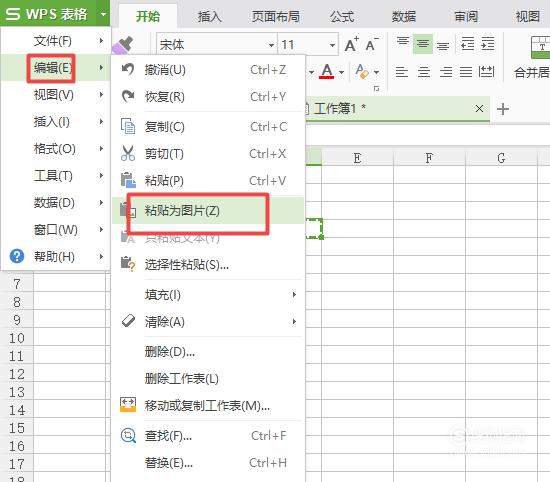Open the font size dropdown
Viewport: 550px width, 482px height.
[332, 45]
